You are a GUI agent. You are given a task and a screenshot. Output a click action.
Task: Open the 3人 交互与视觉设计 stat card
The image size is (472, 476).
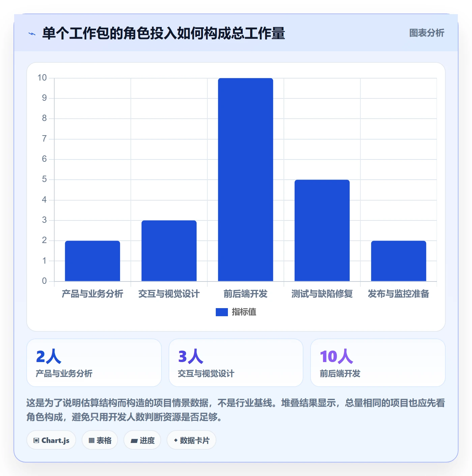point(236,363)
